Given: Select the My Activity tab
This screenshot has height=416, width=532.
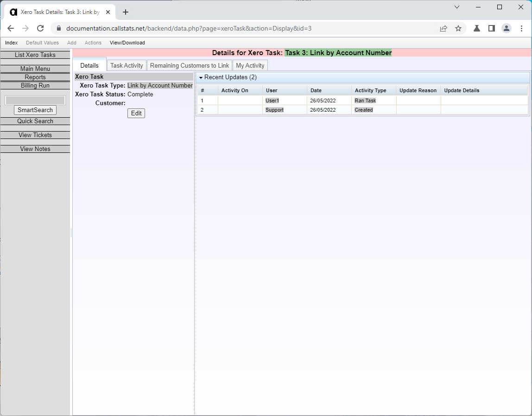Looking at the screenshot, I should tap(250, 65).
